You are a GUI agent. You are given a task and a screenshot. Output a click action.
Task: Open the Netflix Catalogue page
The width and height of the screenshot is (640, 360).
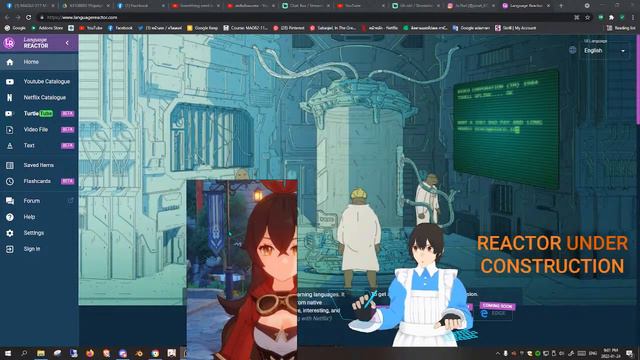(39, 98)
